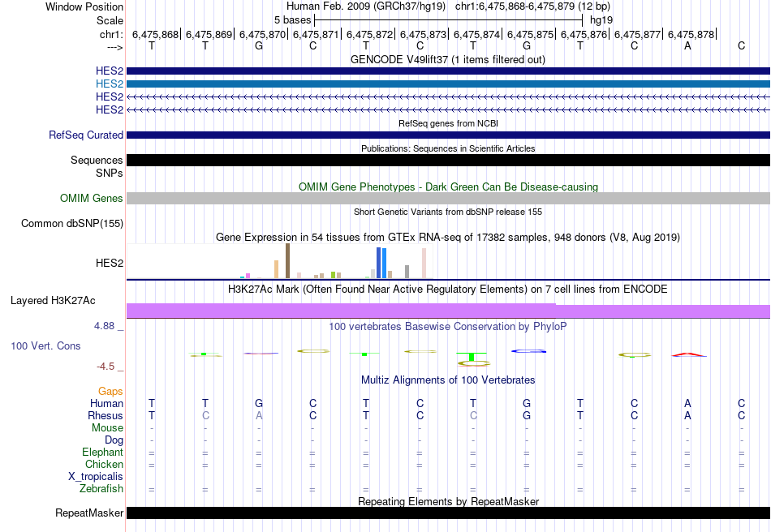Click the Sequences track label

97,160
